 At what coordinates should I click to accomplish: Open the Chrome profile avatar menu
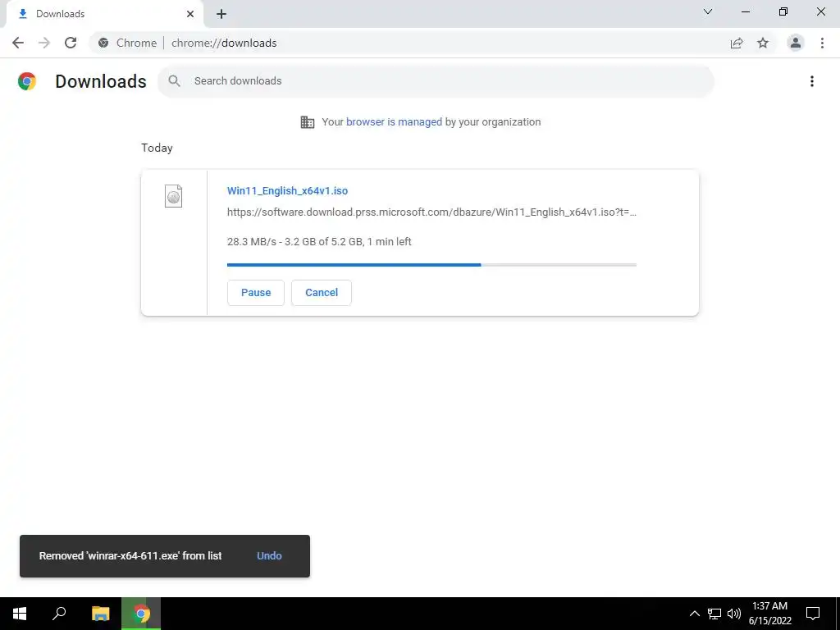pyautogui.click(x=796, y=43)
